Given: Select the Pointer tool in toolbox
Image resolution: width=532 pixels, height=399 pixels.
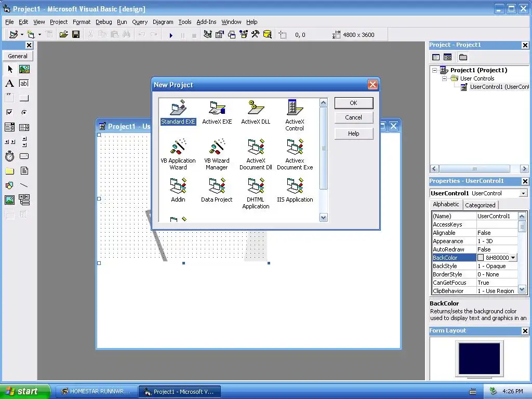Looking at the screenshot, I should 10,69.
